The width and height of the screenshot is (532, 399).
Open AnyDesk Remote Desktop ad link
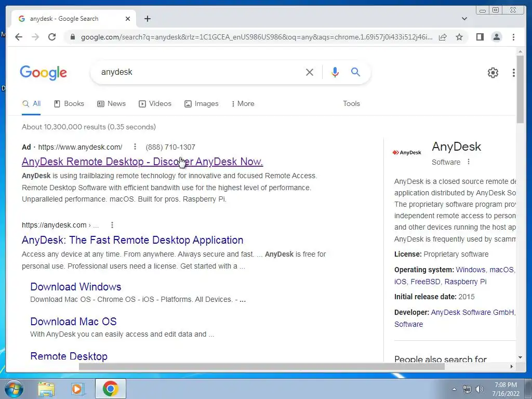pyautogui.click(x=142, y=162)
